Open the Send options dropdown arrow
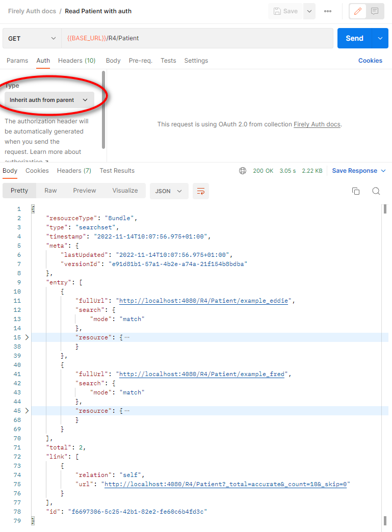This screenshot has width=392, height=532. point(380,38)
